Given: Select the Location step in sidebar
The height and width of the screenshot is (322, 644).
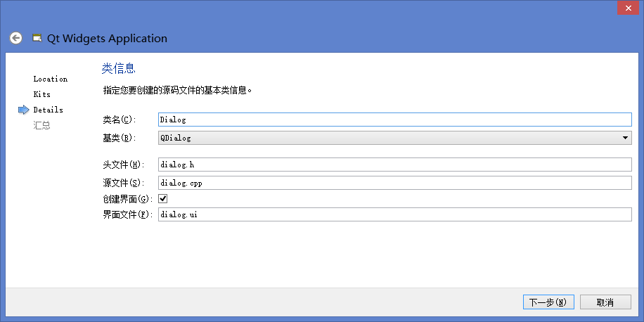Looking at the screenshot, I should click(50, 79).
